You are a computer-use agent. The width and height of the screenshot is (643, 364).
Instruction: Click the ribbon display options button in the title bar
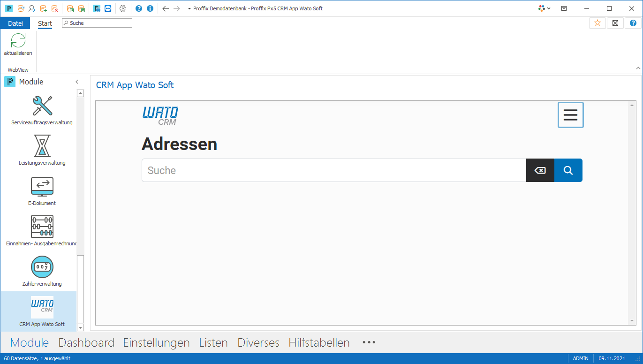pos(564,8)
